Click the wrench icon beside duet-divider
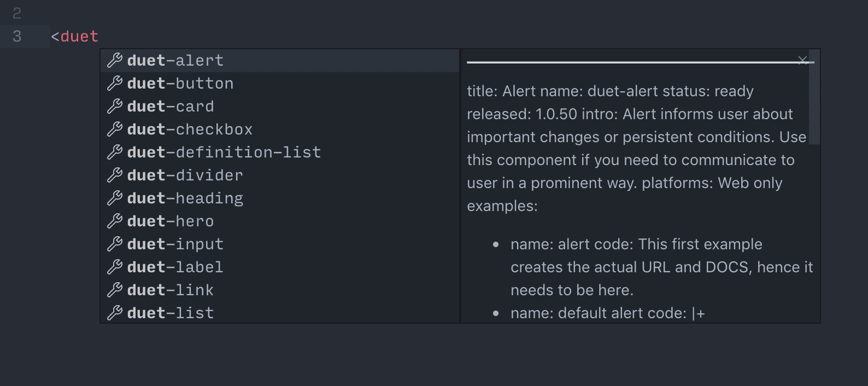 pos(114,175)
